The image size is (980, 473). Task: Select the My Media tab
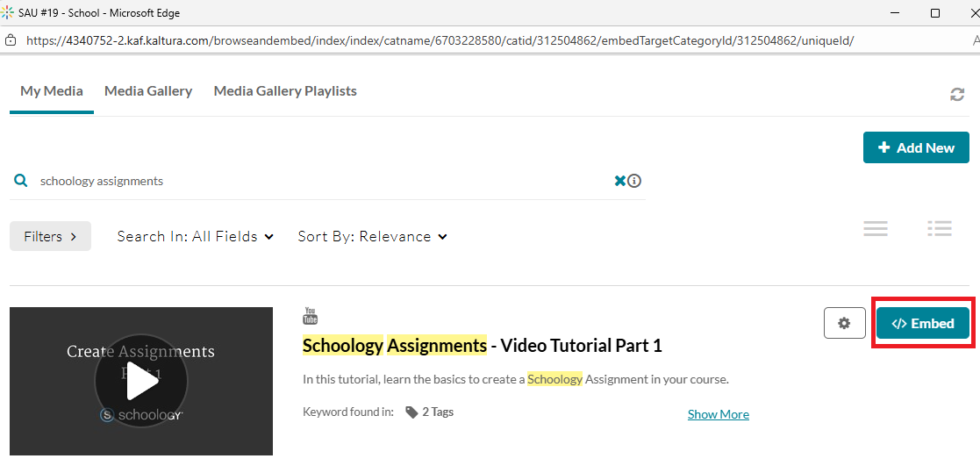[52, 91]
